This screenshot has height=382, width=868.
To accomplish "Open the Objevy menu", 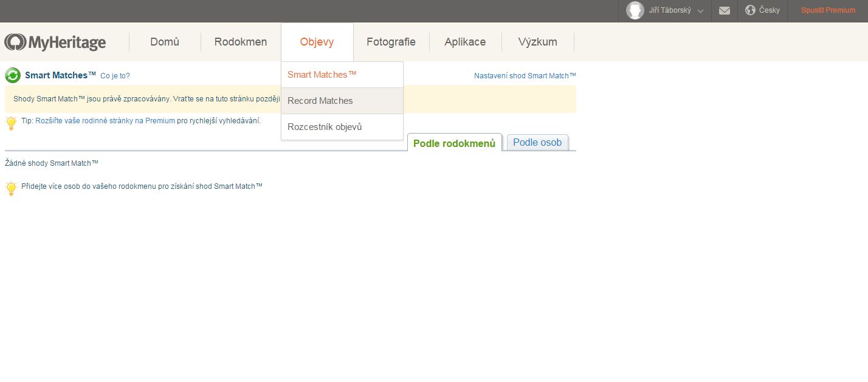I will pos(317,42).
